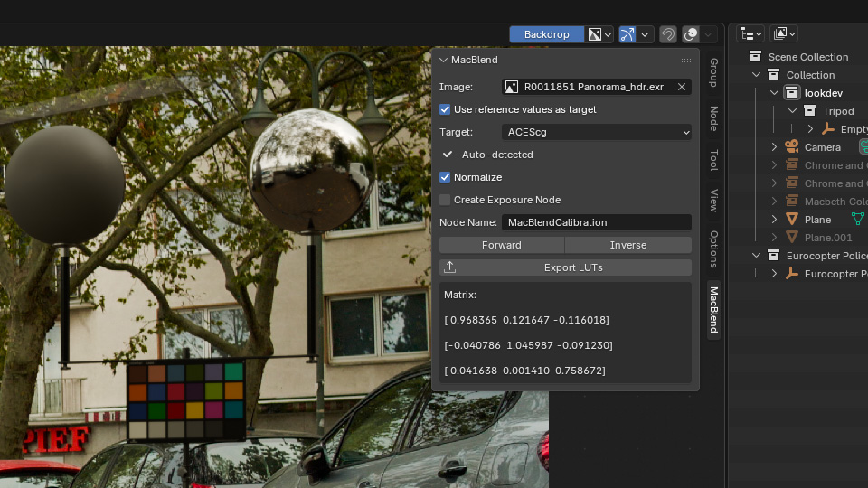
Task: Collapse the lookdev collection
Action: pyautogui.click(x=775, y=93)
